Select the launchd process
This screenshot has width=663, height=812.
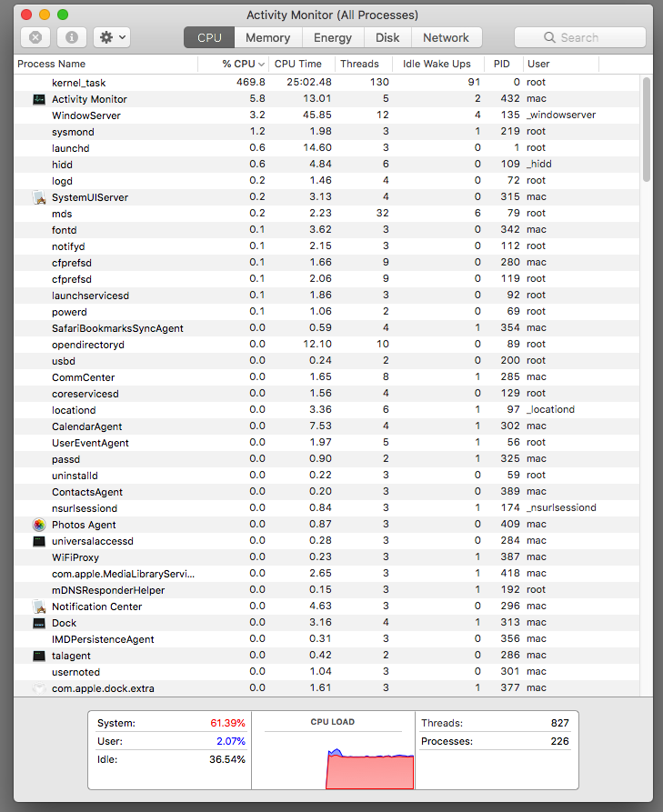coord(326,148)
